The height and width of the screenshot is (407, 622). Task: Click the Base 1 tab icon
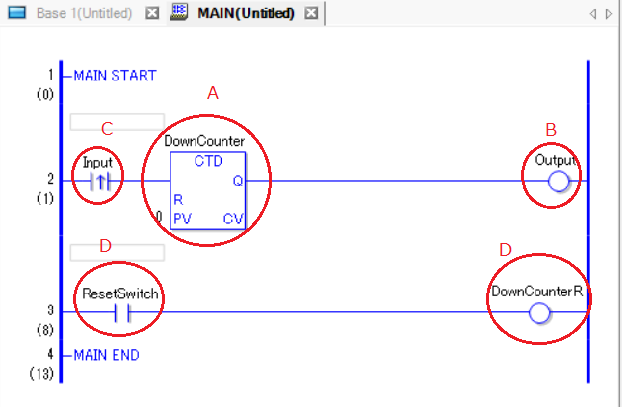tap(17, 13)
